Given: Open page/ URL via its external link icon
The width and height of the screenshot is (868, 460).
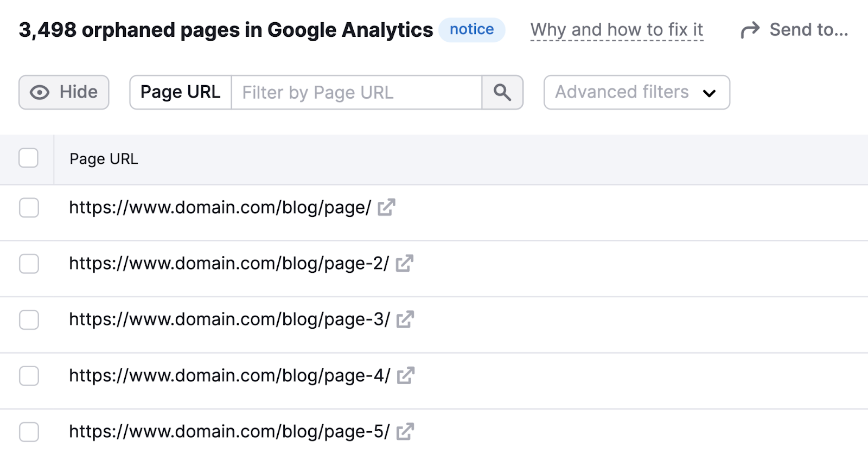Looking at the screenshot, I should (386, 207).
